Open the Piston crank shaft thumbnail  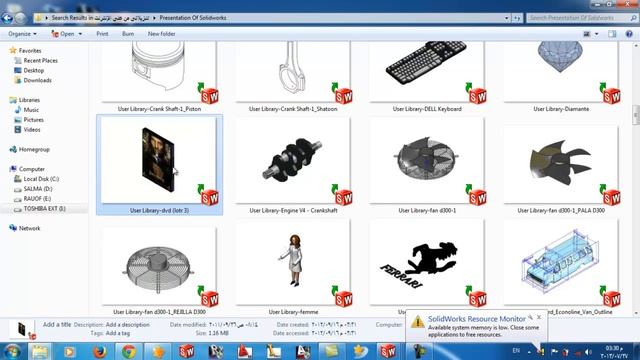tap(159, 72)
